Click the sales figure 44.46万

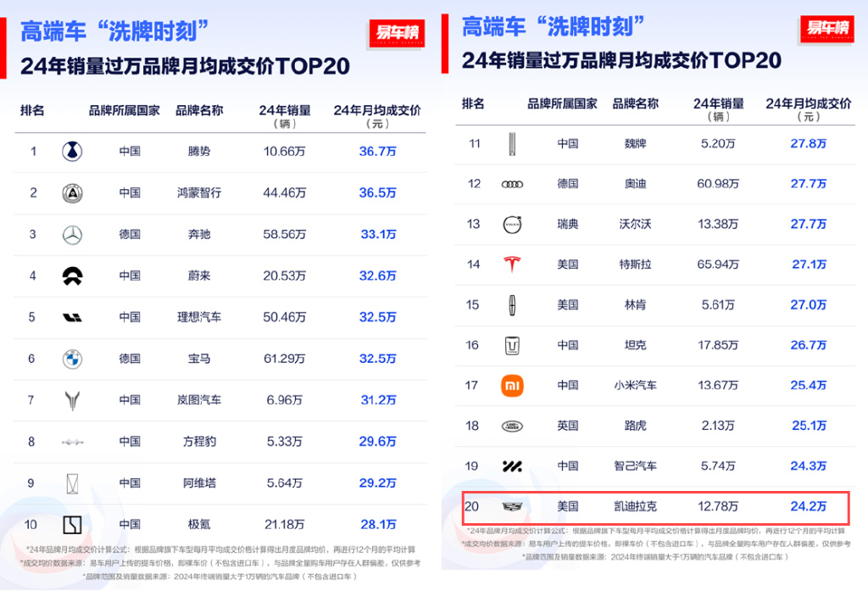tap(285, 192)
